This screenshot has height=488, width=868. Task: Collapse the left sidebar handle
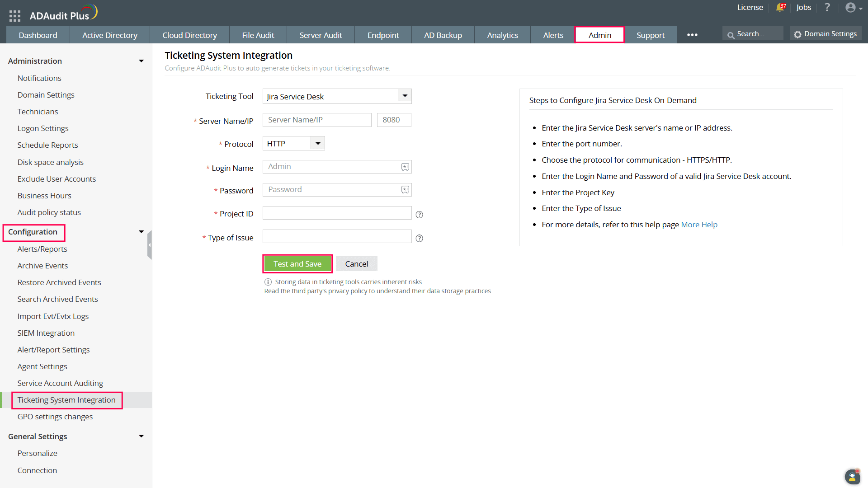[150, 245]
